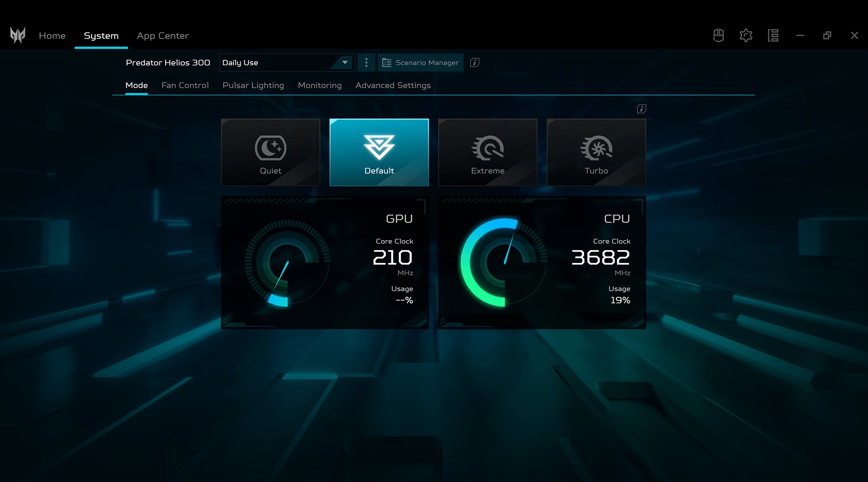Click the CPU clock gauge dial

[x=504, y=263]
